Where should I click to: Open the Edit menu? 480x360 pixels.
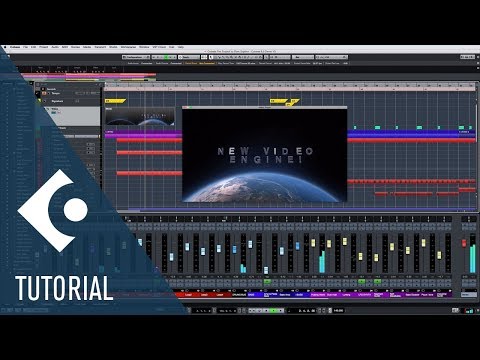point(34,47)
